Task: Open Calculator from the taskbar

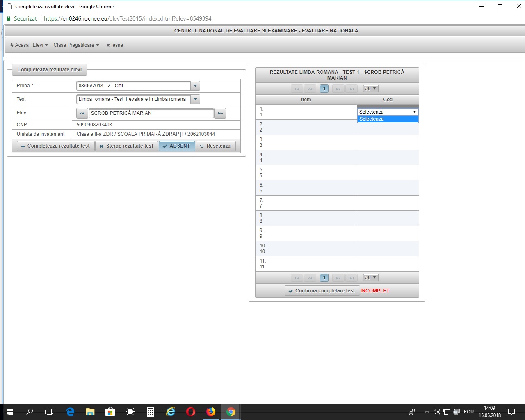Action: 151,412
